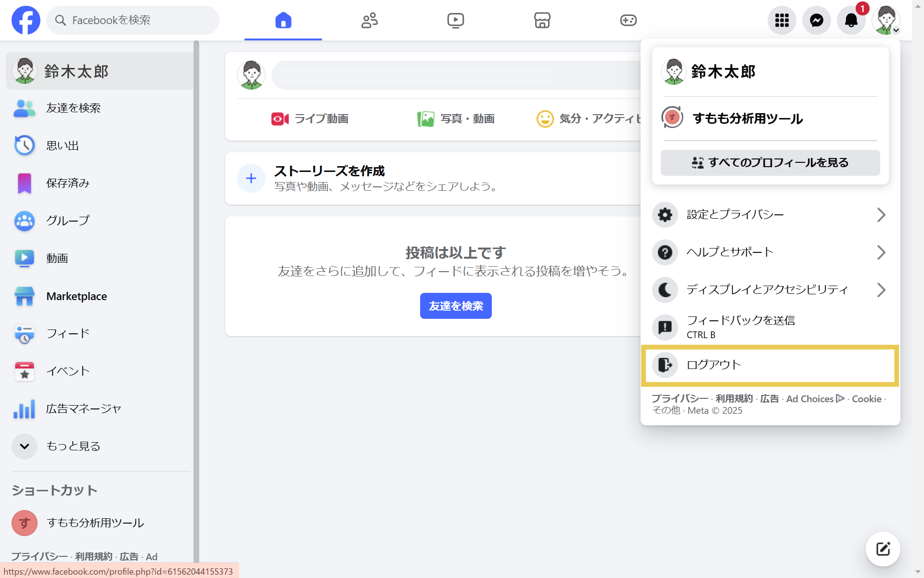Open the Marketplace icon in top navigation

point(542,20)
